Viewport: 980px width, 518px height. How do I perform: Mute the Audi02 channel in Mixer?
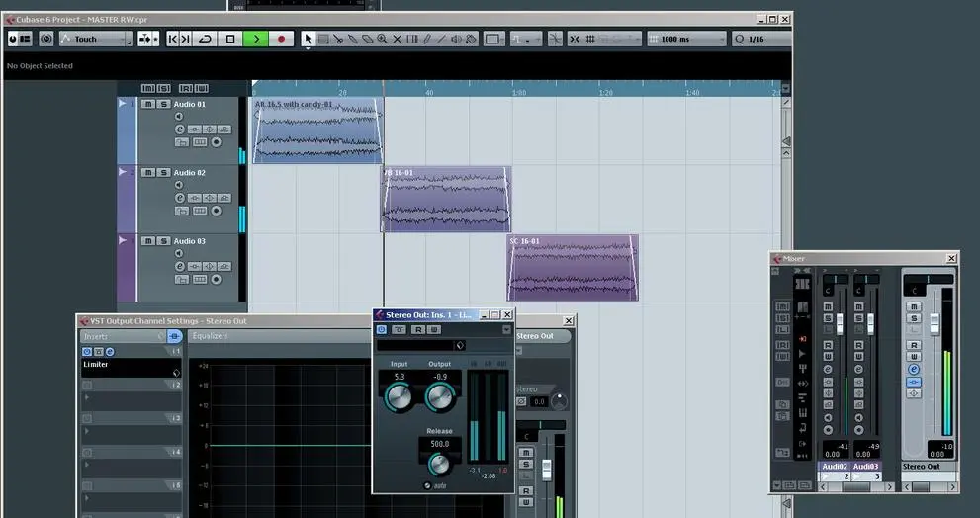828,306
